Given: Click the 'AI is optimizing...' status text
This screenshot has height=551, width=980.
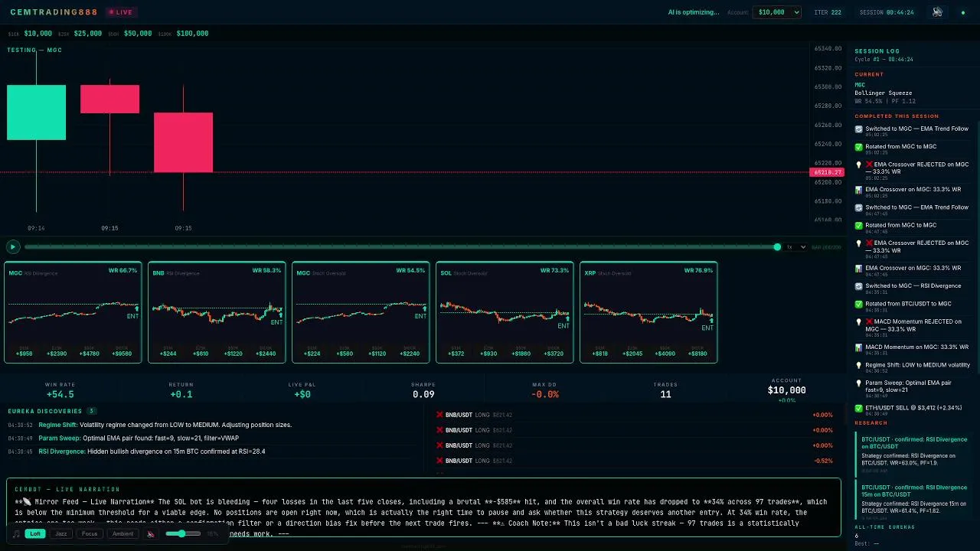Looking at the screenshot, I should (694, 12).
